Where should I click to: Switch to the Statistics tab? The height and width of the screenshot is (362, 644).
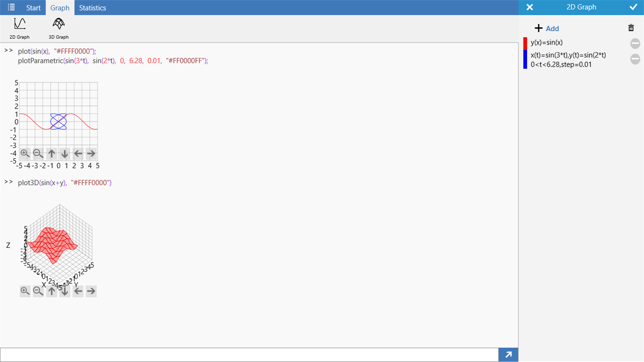coord(93,7)
